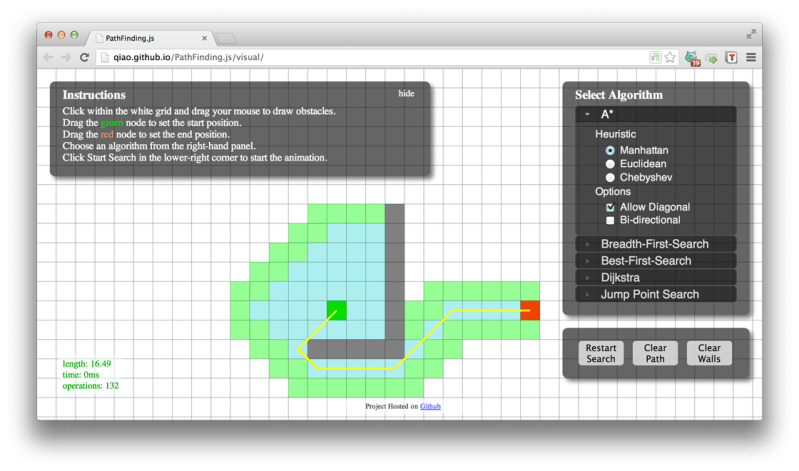Click the address bar URL
This screenshot has width=799, height=471.
189,57
